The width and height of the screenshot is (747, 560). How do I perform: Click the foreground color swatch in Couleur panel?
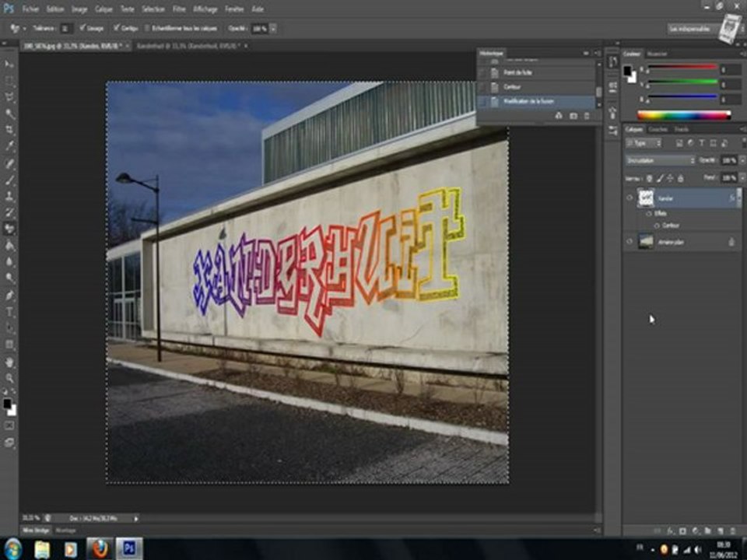(627, 71)
